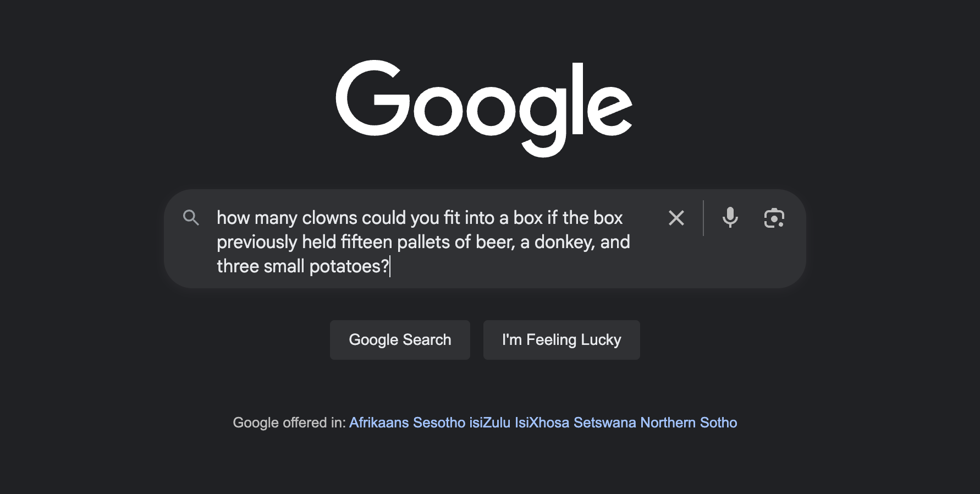Switch Google to Afrikaans
This screenshot has width=980, height=494.
(379, 422)
